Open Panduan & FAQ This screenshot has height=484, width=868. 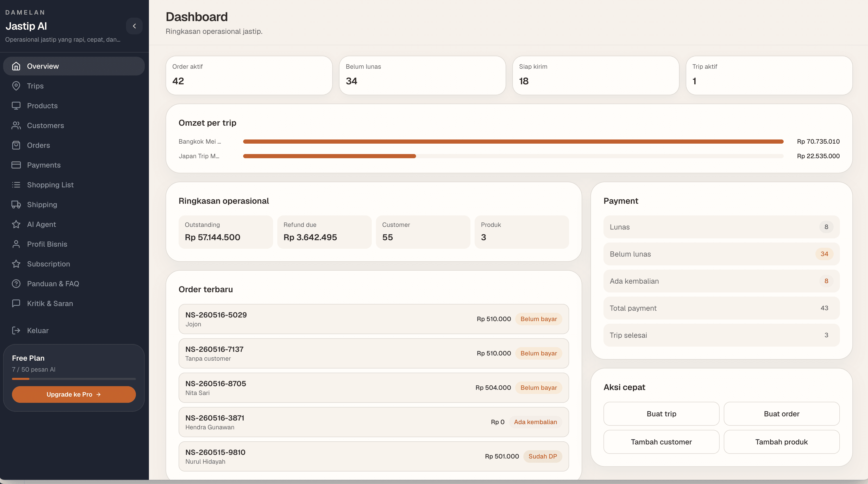[74, 284]
